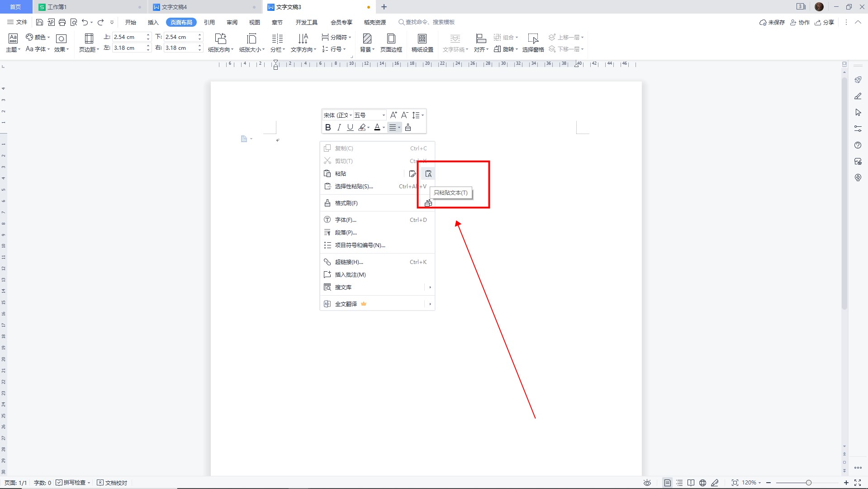Select Paste Special from context menu

[354, 187]
